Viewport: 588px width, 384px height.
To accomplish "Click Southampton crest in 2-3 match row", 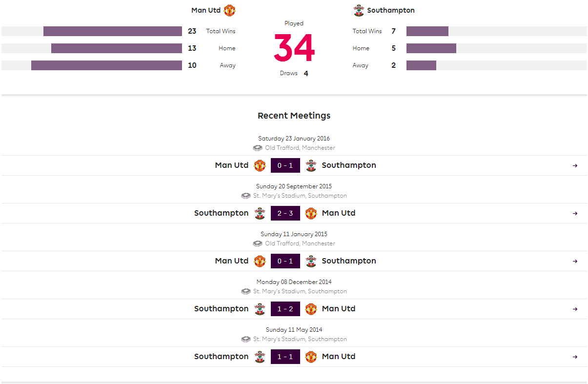I will click(x=260, y=213).
